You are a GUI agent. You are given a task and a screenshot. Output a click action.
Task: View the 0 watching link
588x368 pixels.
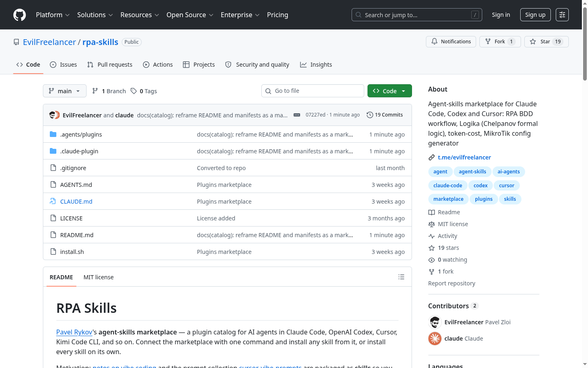[x=448, y=260]
